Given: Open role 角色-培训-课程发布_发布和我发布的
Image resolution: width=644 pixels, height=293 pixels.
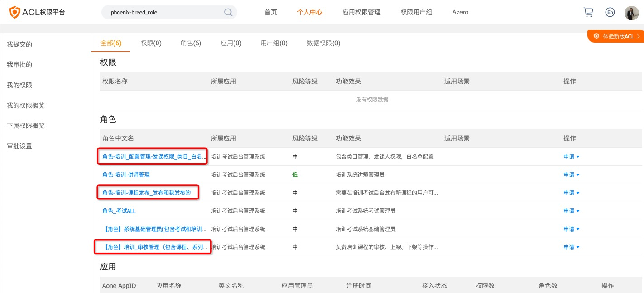Looking at the screenshot, I should click(146, 193).
